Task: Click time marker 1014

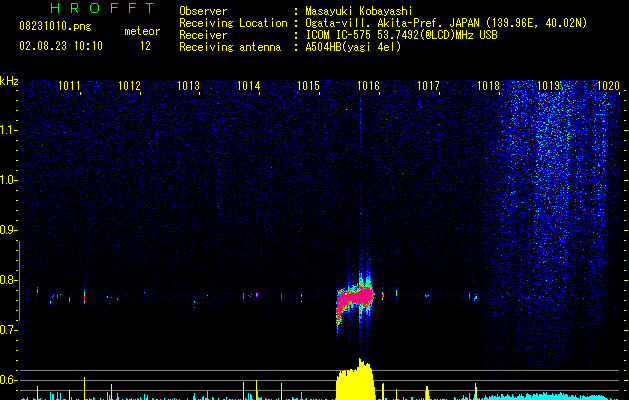Action: point(249,86)
